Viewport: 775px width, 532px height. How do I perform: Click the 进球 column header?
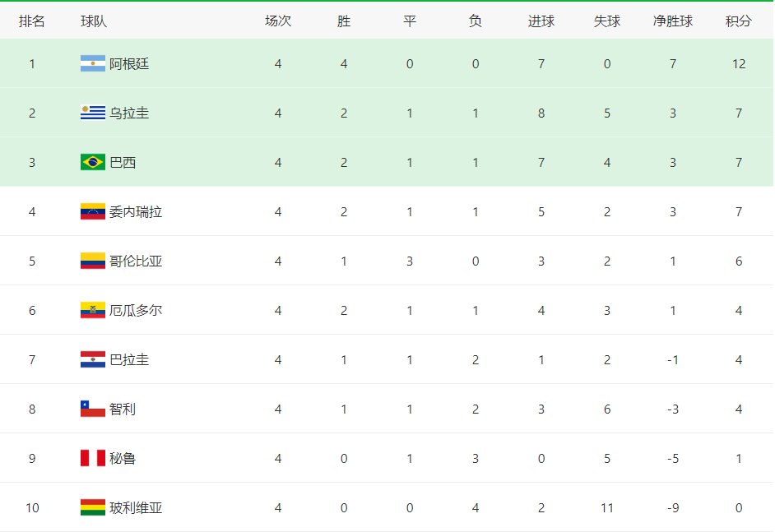point(541,21)
